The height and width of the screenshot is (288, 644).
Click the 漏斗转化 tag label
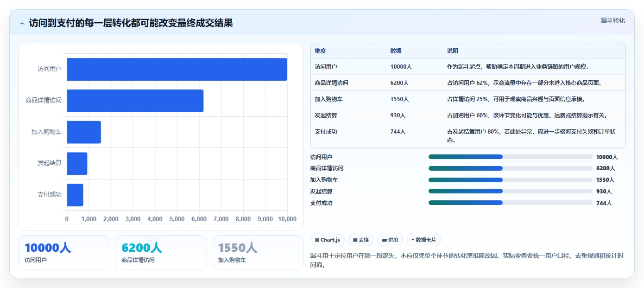tap(612, 20)
